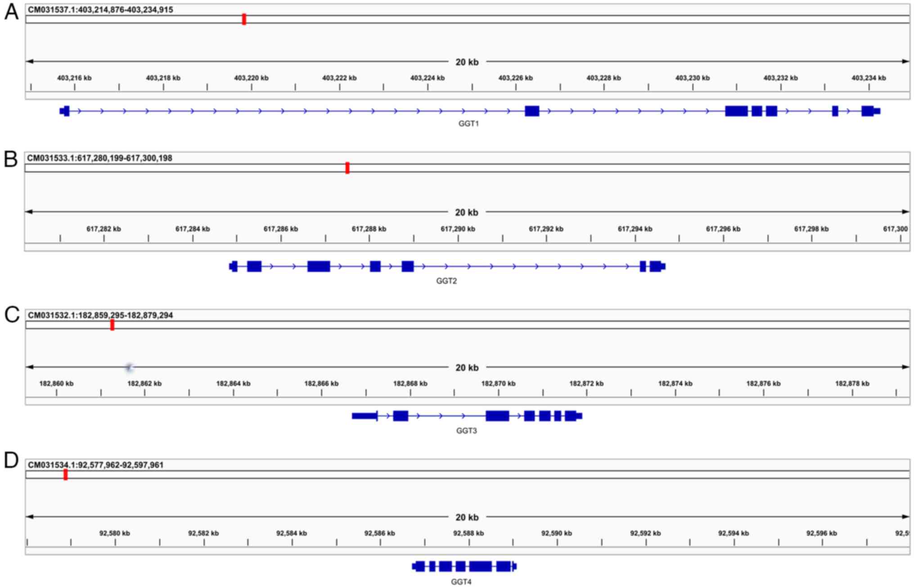Image resolution: width=914 pixels, height=588 pixels.
Task: Click the CM031537.1 locus coordinates text
Action: point(100,10)
